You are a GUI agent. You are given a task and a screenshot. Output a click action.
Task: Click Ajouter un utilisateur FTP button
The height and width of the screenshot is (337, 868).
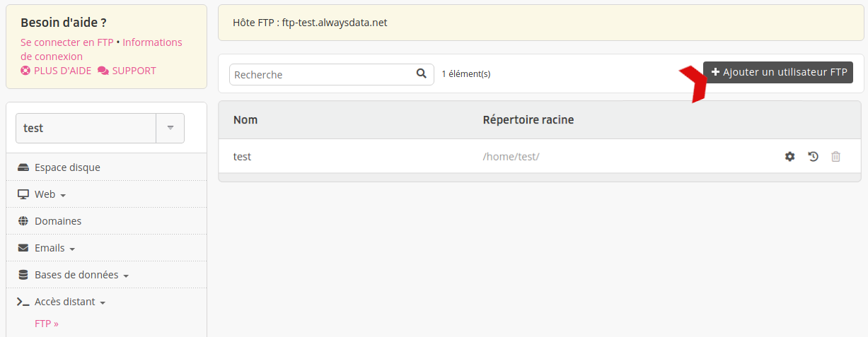(778, 72)
